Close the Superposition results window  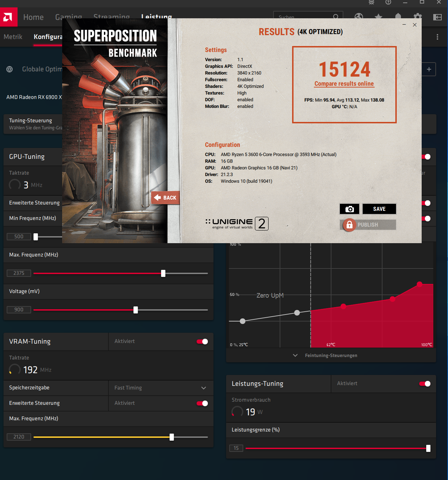point(415,25)
